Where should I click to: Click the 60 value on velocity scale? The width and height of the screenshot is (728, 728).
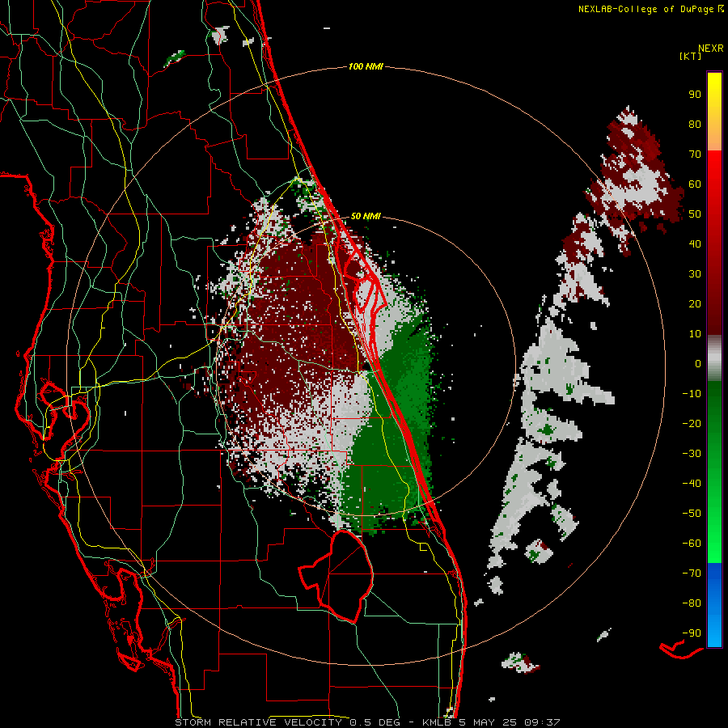point(695,184)
